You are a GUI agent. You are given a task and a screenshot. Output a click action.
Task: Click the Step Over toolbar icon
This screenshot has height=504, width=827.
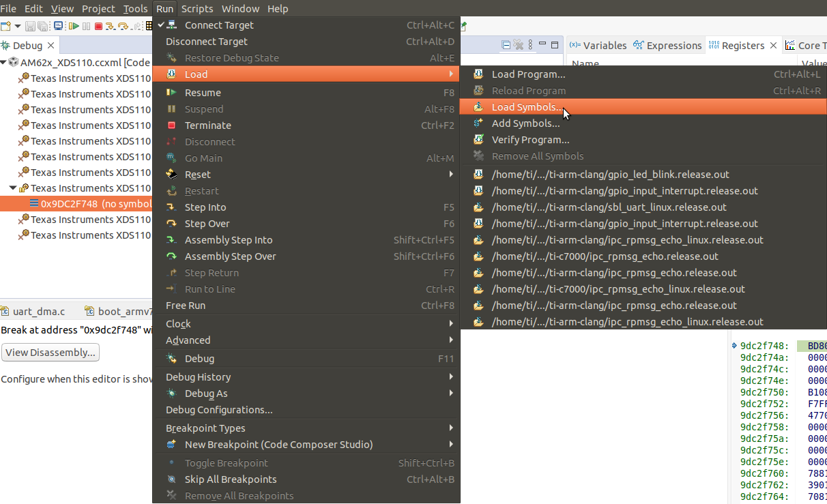point(123,27)
